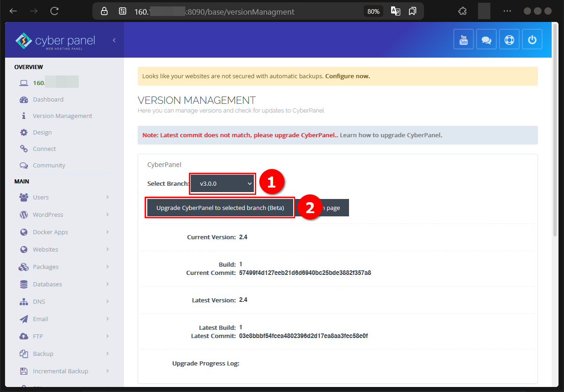
Task: Click the CyberPanel logo
Action: [x=55, y=41]
